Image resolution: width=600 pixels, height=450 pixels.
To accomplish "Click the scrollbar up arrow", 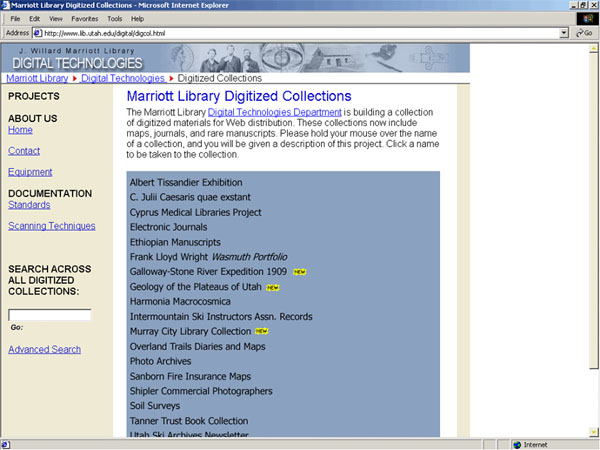I will [593, 49].
